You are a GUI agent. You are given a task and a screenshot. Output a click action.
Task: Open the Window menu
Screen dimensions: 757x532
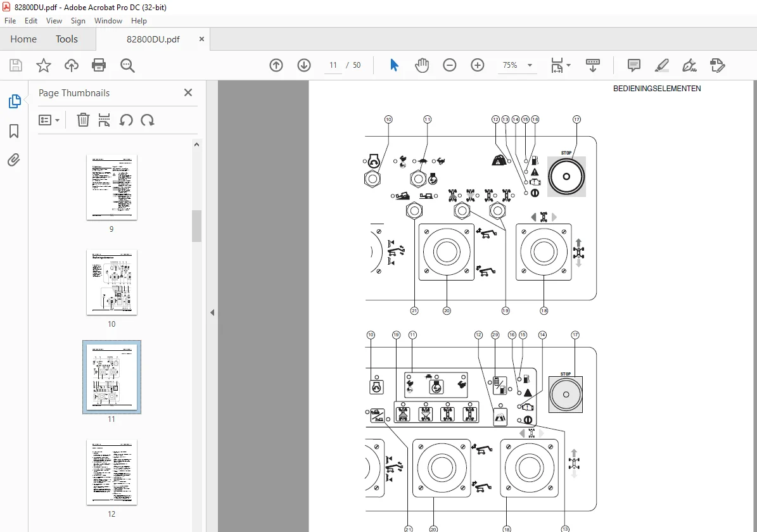click(x=108, y=21)
